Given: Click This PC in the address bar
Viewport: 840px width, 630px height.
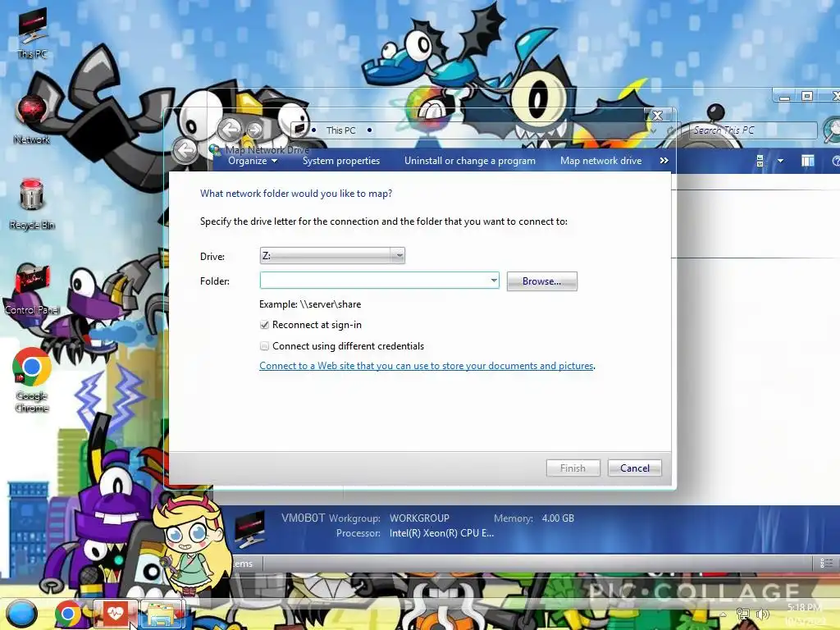Looking at the screenshot, I should [340, 130].
